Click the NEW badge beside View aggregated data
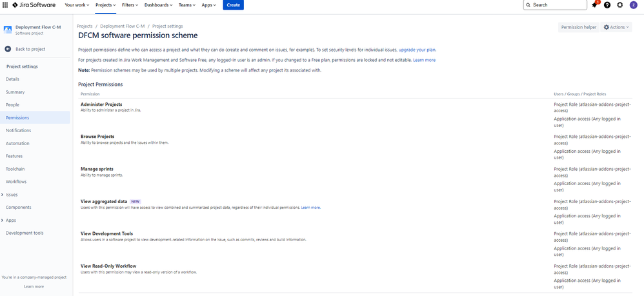Image resolution: width=644 pixels, height=296 pixels. (x=136, y=202)
